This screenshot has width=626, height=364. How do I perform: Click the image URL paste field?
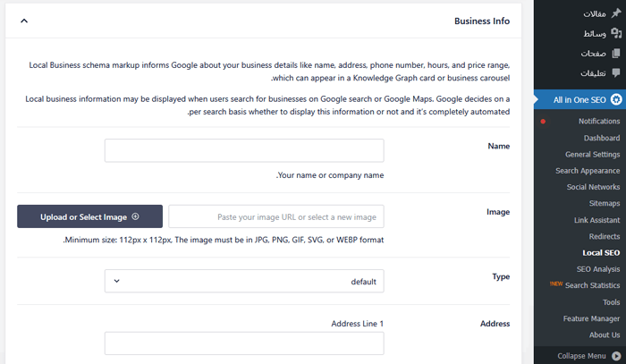[275, 216]
